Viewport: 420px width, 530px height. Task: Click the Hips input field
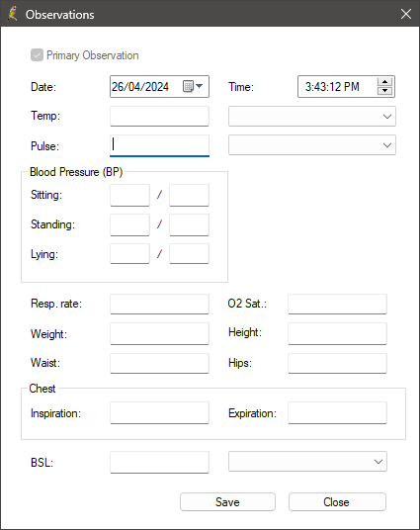pyautogui.click(x=337, y=363)
